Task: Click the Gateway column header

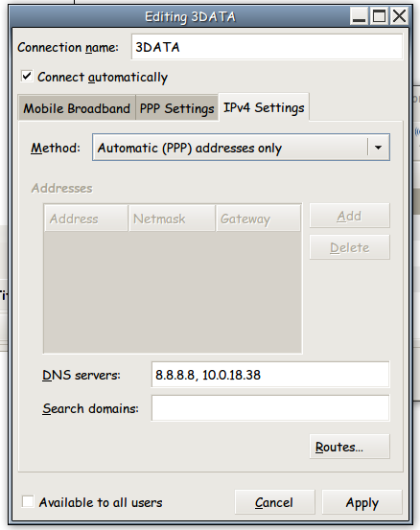Action: coord(258,219)
